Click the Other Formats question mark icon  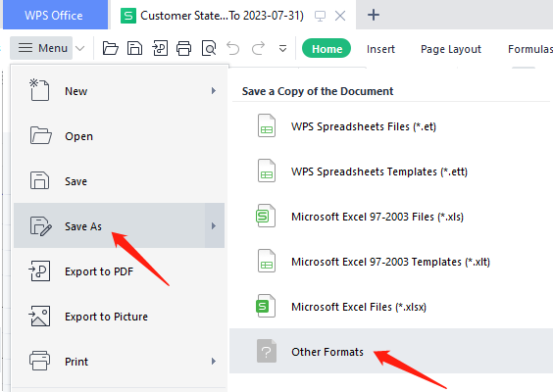point(267,351)
